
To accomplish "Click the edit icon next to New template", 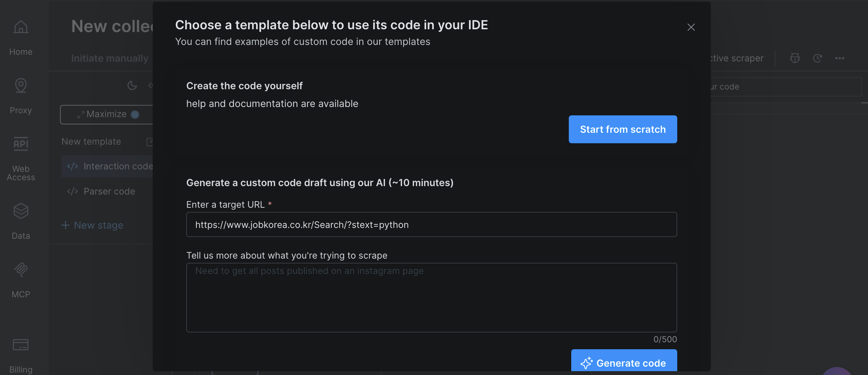I will [150, 141].
